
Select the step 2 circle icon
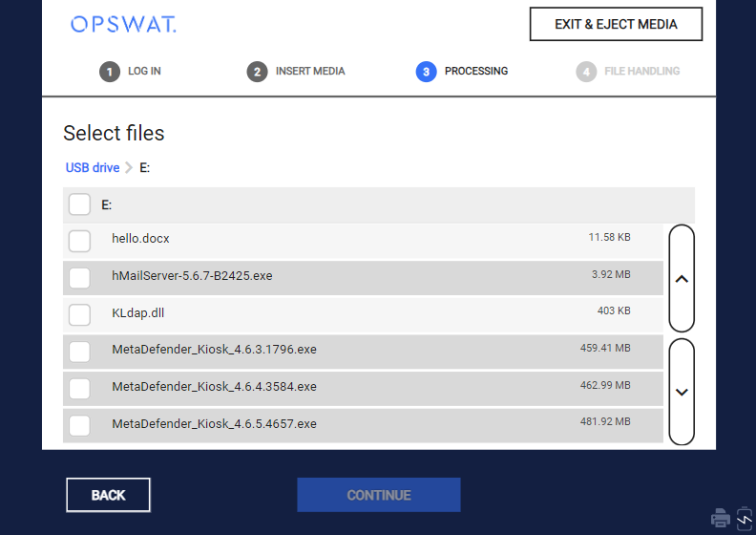[x=257, y=72]
